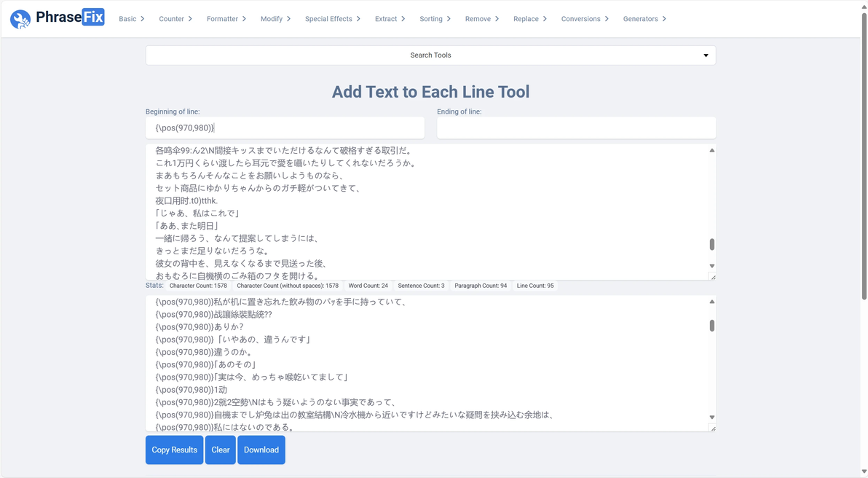Click the Line Count: 95 stat
The height and width of the screenshot is (478, 868).
[535, 286]
